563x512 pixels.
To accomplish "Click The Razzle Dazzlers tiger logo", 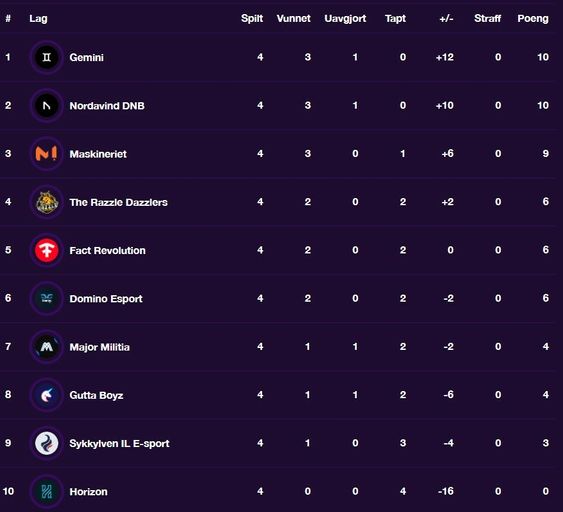I will coord(47,202).
